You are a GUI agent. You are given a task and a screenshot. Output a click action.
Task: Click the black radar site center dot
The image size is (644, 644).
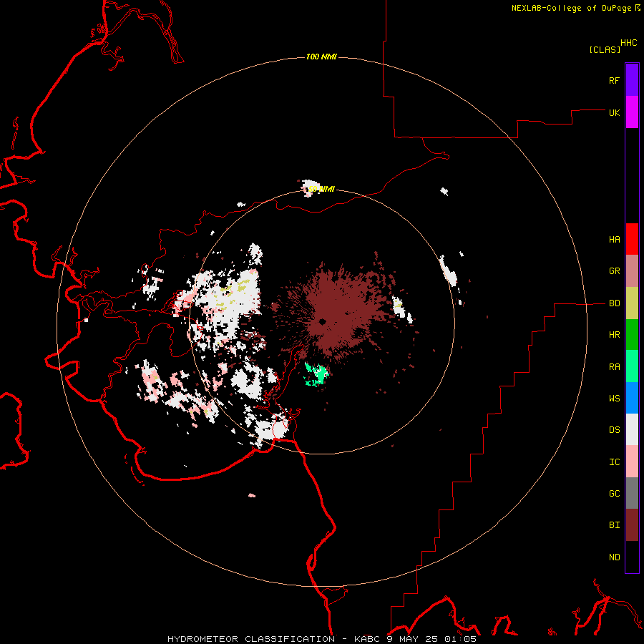tap(323, 321)
